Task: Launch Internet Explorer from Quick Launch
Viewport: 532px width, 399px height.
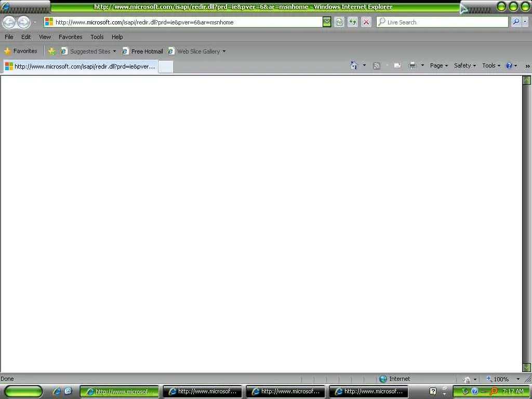Action: pos(57,392)
